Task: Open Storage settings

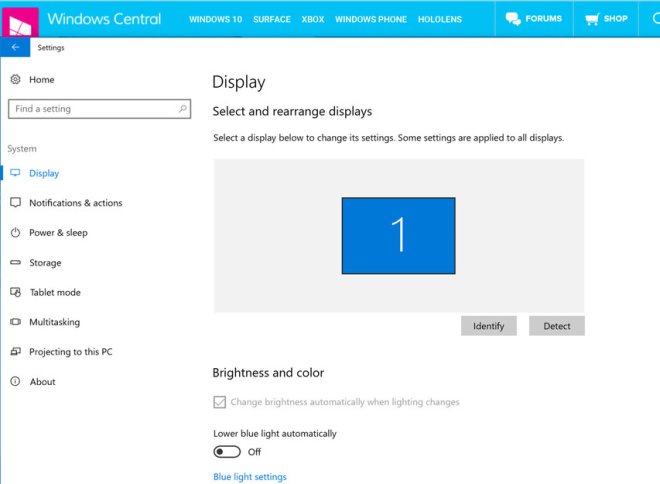Action: (45, 263)
